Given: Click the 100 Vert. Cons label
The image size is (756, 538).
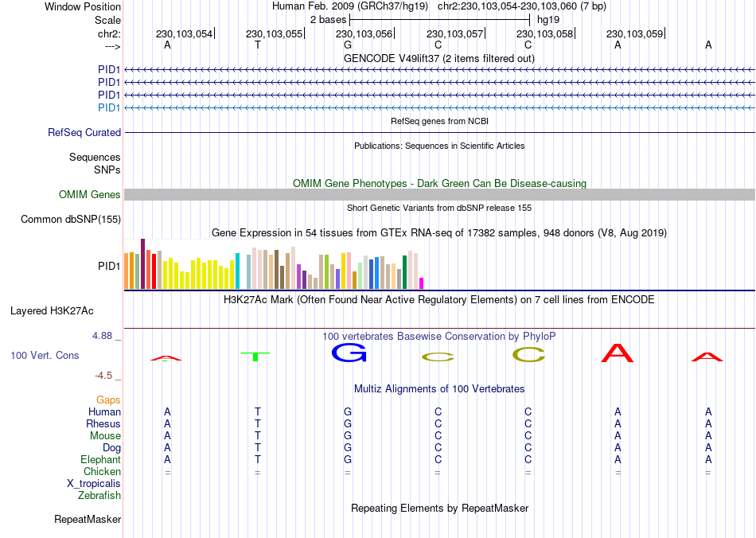Looking at the screenshot, I should (x=45, y=355).
